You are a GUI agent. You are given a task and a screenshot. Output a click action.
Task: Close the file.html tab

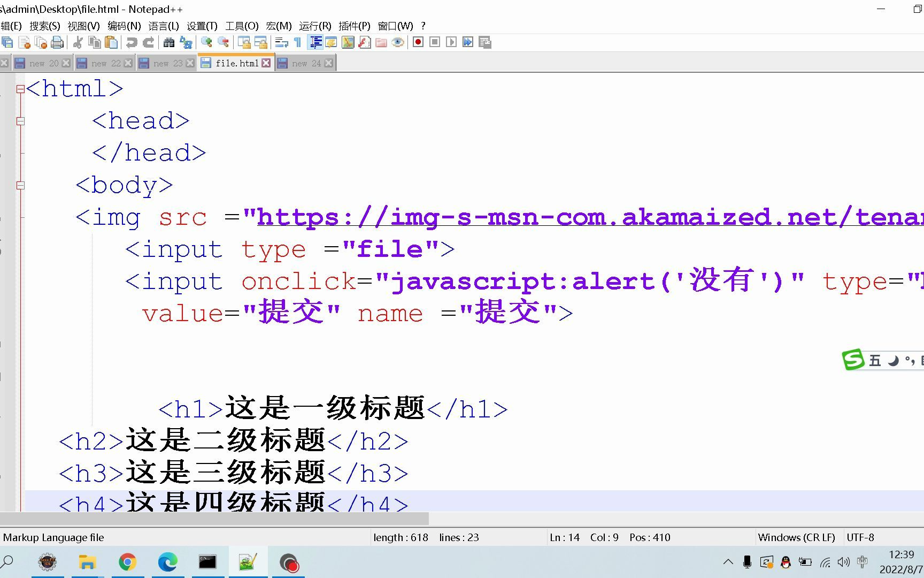click(266, 63)
